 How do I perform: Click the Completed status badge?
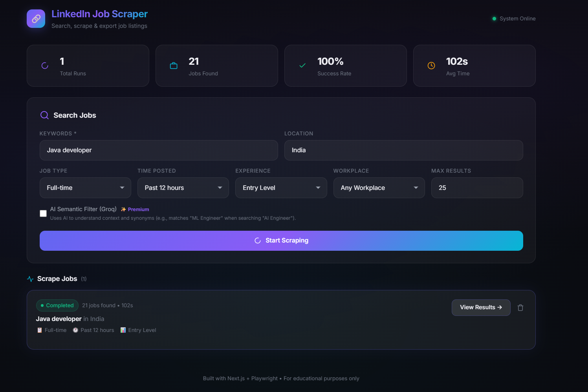tap(57, 305)
